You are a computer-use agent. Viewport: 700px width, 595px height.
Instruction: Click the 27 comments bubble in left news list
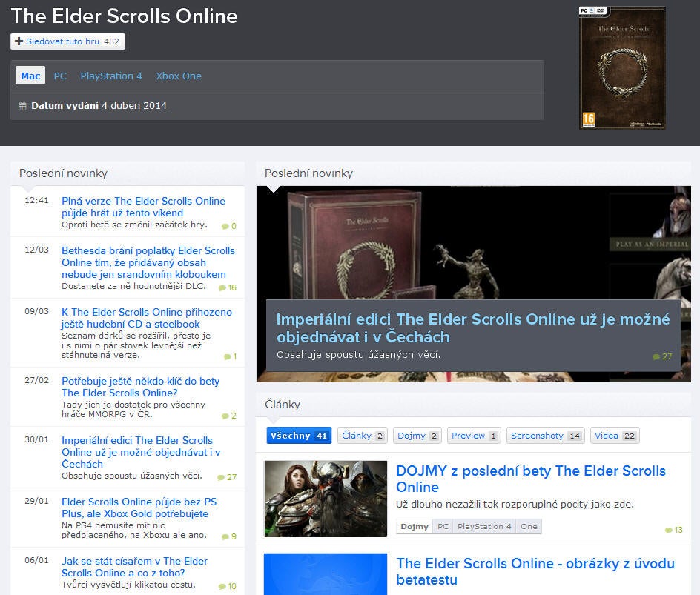tap(221, 477)
